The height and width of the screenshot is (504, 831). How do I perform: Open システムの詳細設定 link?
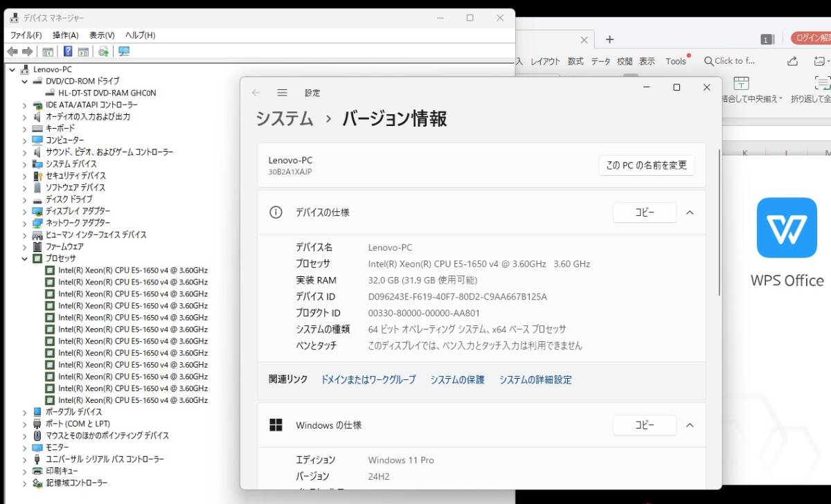[x=536, y=380]
